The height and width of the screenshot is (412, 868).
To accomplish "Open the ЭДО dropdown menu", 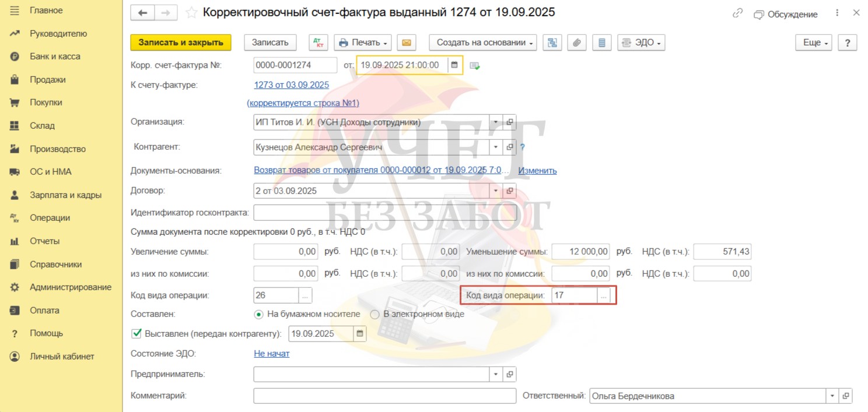I will (641, 43).
